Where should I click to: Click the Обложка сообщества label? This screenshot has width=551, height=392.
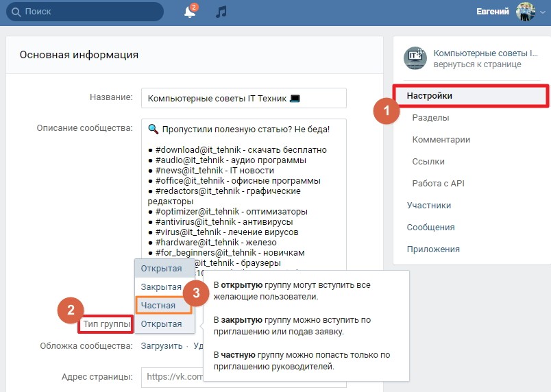pos(86,346)
